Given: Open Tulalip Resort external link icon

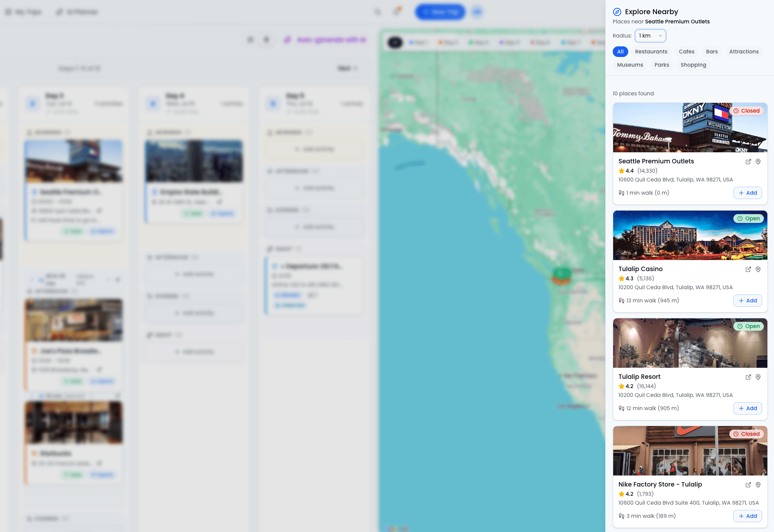Looking at the screenshot, I should pyautogui.click(x=748, y=377).
